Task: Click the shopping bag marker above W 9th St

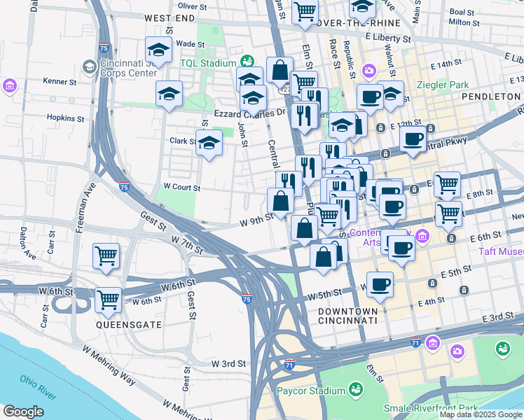Action: (280, 203)
